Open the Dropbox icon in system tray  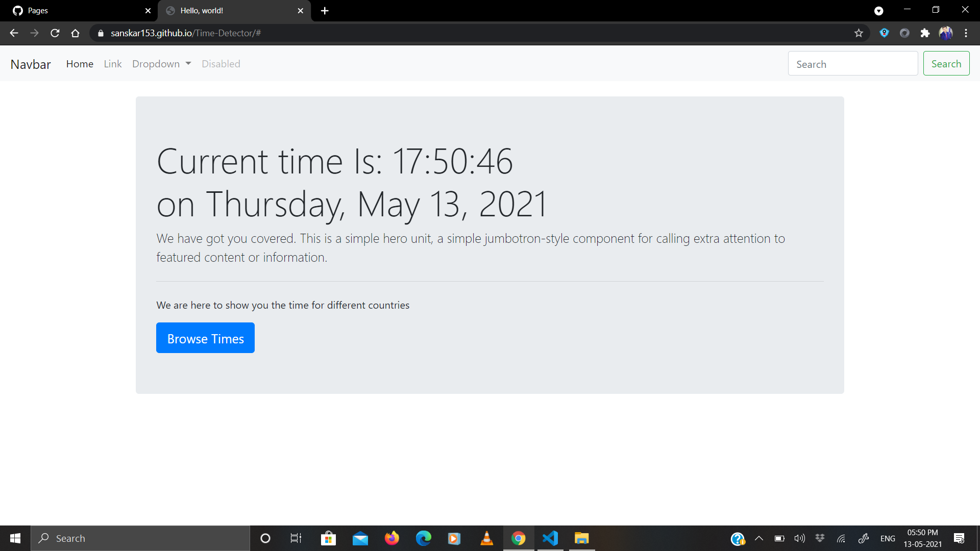coord(820,538)
